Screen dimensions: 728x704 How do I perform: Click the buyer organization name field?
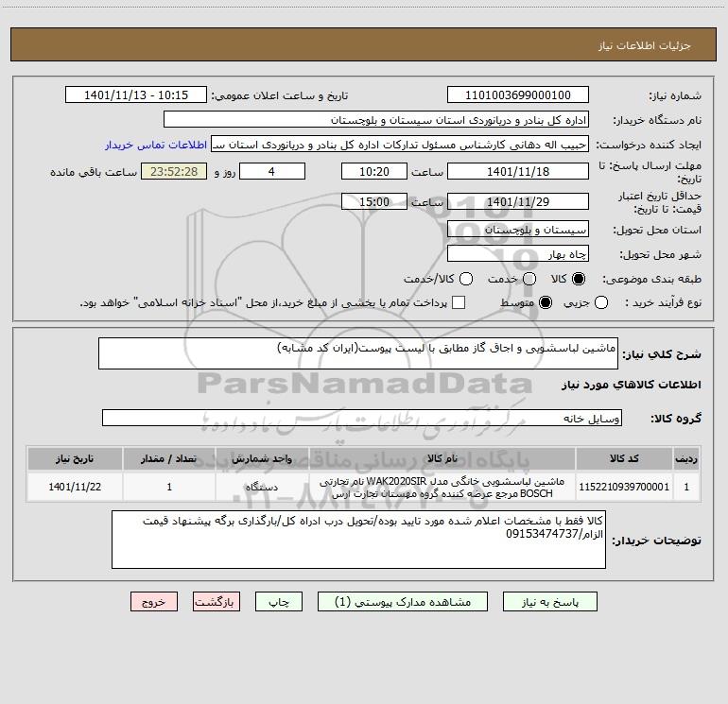pyautogui.click(x=376, y=120)
